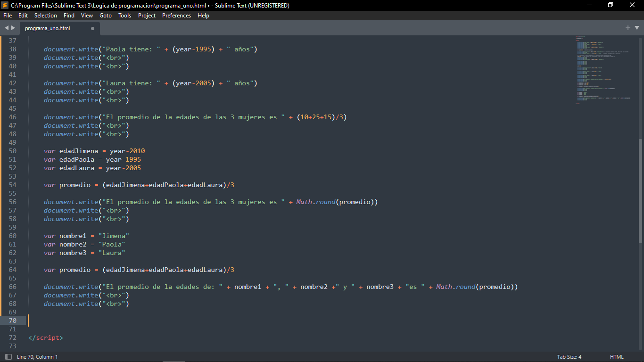Go to previous tab with left arrow
The width and height of the screenshot is (644, 362).
pos(7,28)
